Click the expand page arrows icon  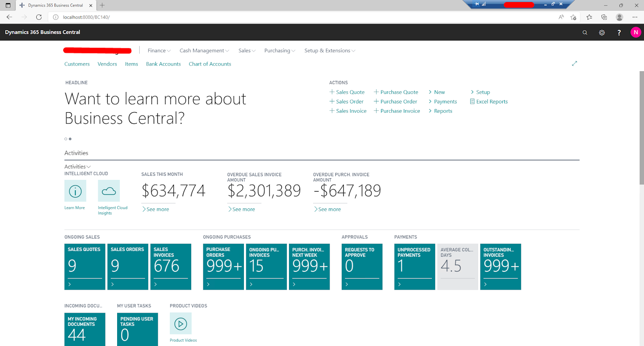tap(574, 64)
